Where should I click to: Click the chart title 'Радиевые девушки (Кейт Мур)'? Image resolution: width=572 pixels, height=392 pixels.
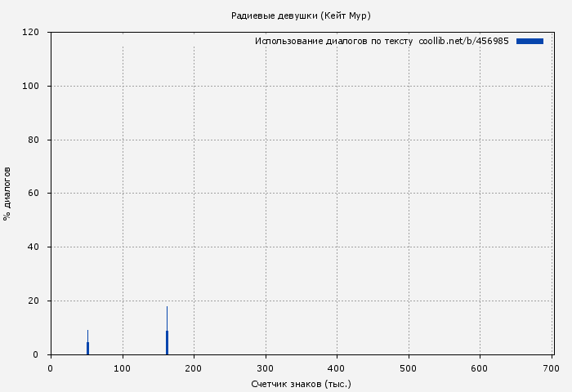(x=301, y=16)
